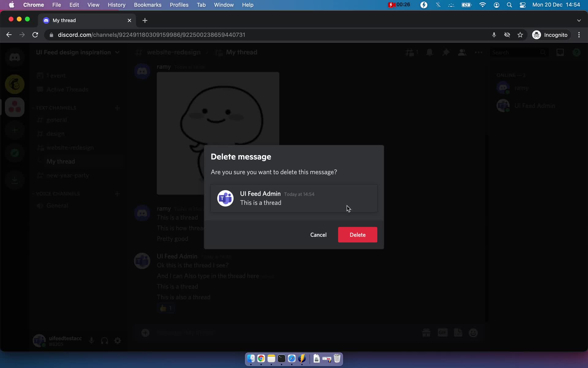This screenshot has height=368, width=588.
Task: Create a voice channel with plus icon
Action: (x=117, y=194)
